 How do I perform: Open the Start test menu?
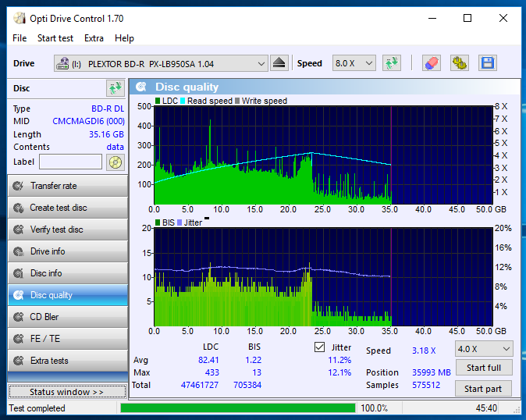pyautogui.click(x=55, y=38)
